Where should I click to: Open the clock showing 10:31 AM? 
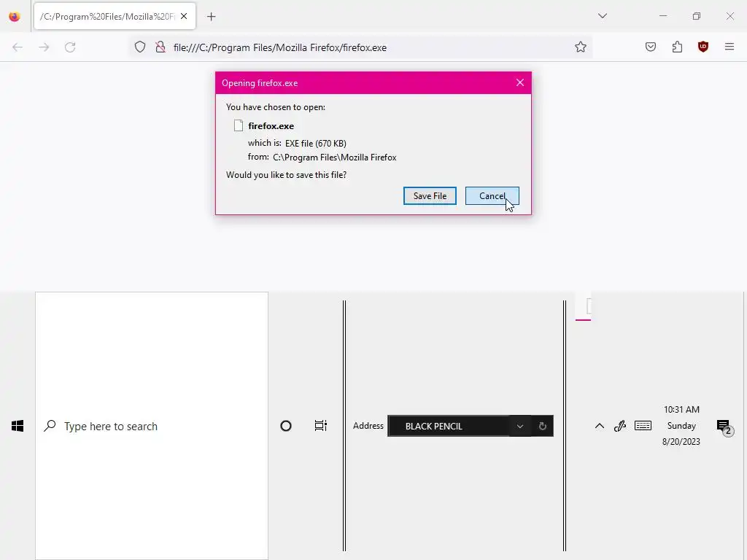pos(681,425)
